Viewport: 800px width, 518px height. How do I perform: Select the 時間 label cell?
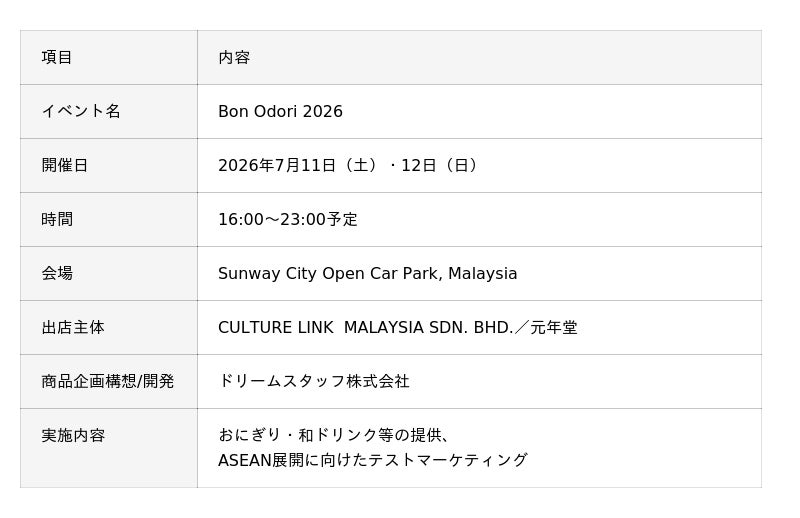109,219
